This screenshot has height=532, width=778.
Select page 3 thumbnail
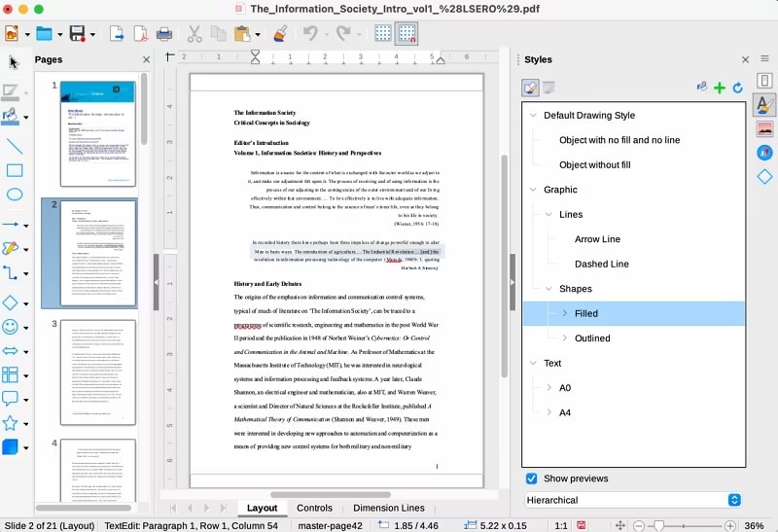coord(98,372)
